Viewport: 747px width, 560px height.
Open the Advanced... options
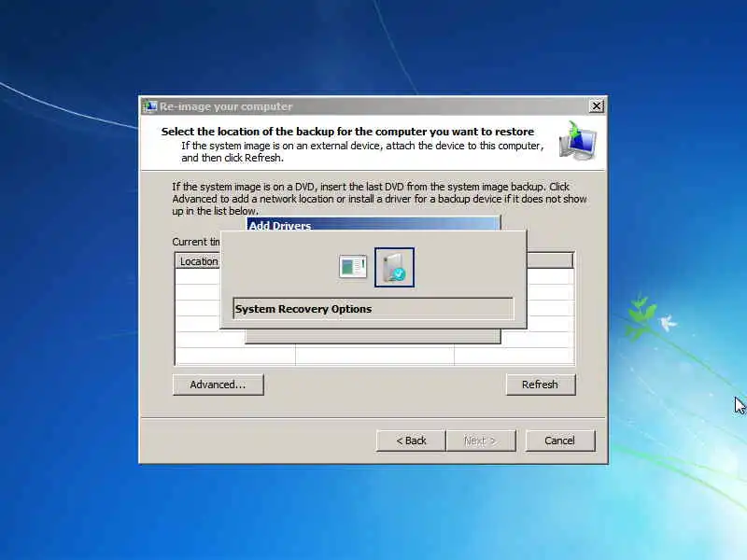pyautogui.click(x=218, y=385)
